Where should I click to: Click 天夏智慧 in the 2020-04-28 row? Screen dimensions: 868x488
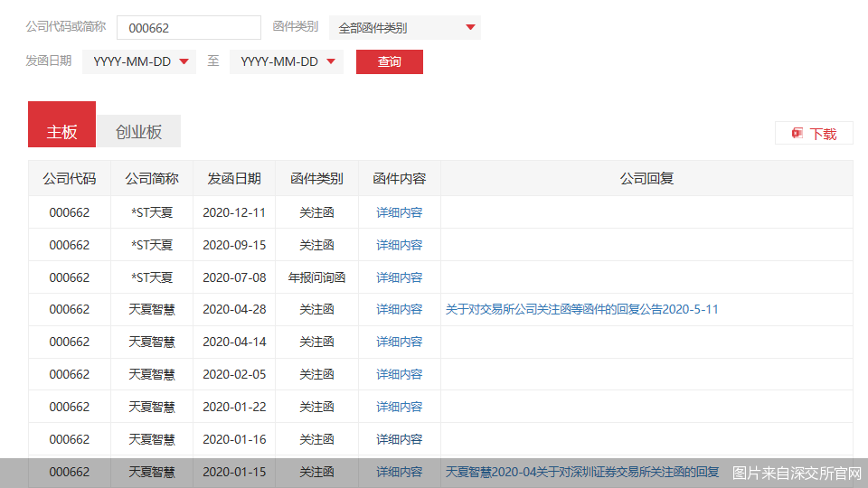pyautogui.click(x=152, y=309)
